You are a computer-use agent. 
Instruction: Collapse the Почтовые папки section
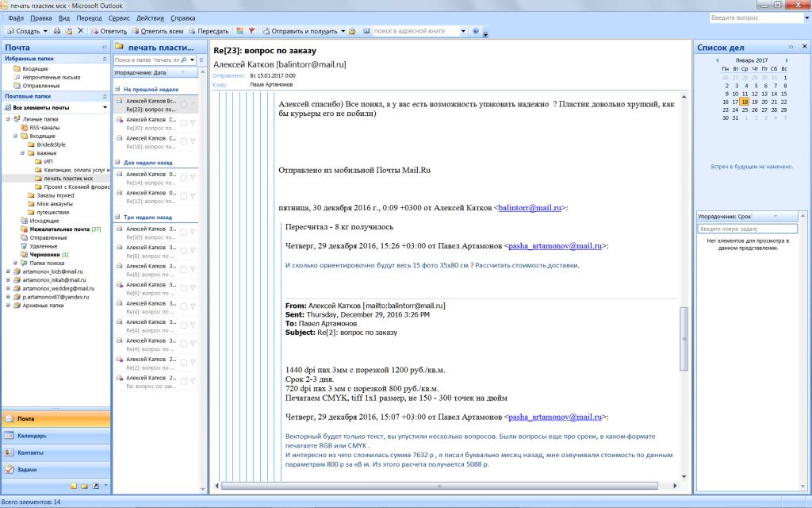click(x=105, y=96)
